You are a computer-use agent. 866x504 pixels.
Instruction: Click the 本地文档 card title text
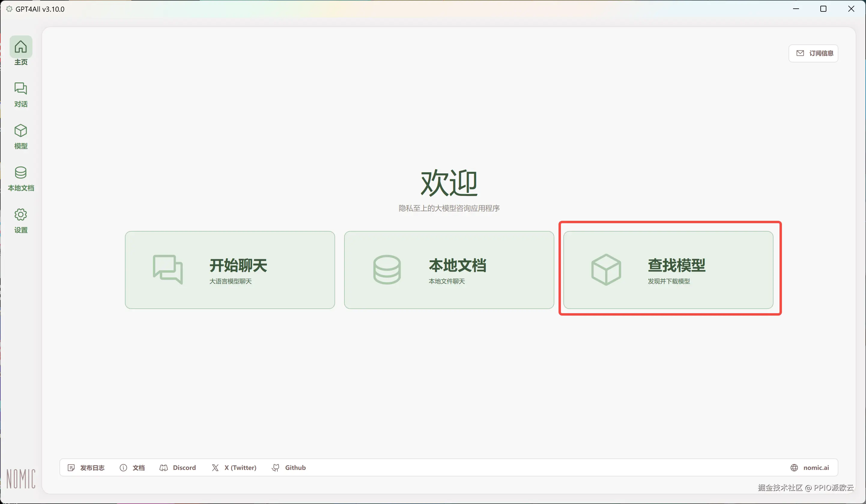[x=457, y=265]
